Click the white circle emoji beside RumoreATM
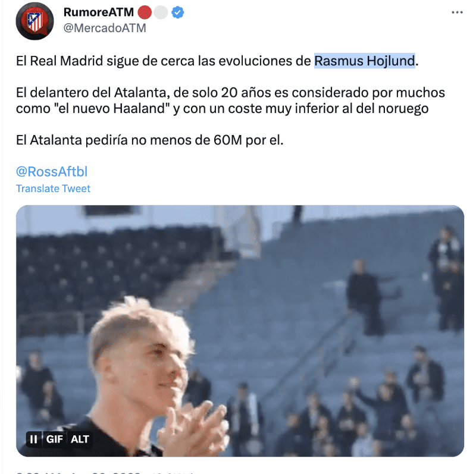Image resolution: width=476 pixels, height=474 pixels. pyautogui.click(x=161, y=12)
